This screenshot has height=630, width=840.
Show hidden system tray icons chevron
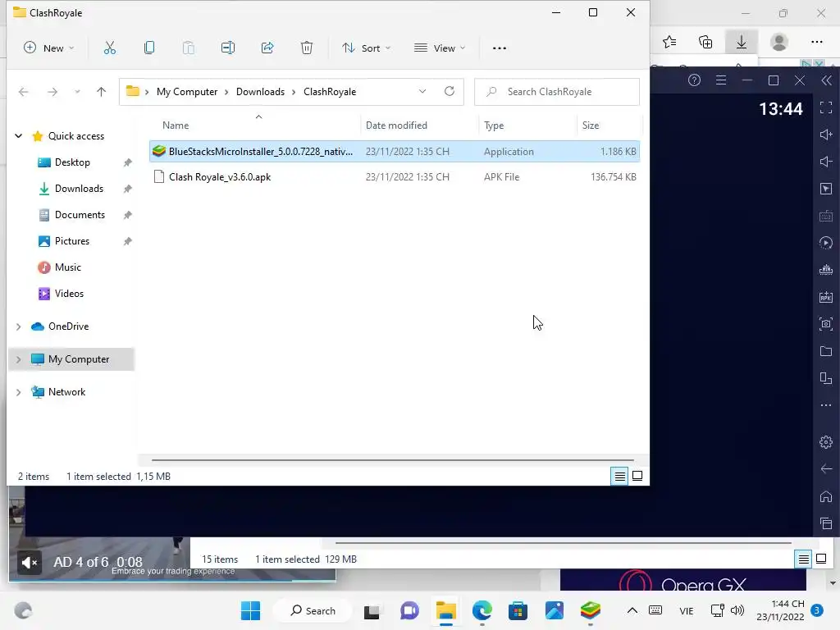point(632,610)
